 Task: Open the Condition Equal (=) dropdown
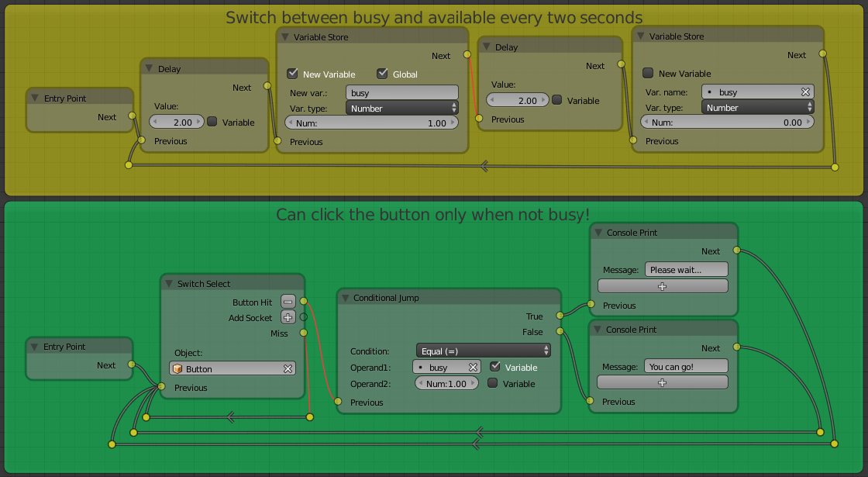tap(483, 351)
